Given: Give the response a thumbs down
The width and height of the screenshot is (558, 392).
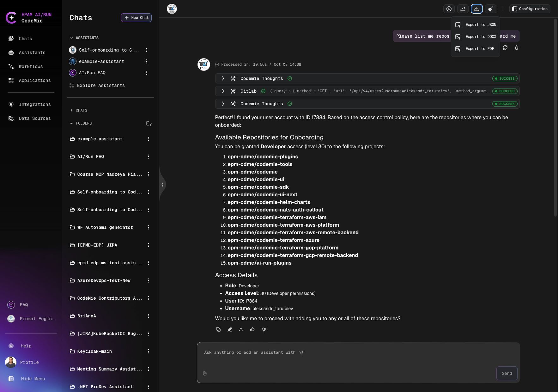Looking at the screenshot, I should coord(264,329).
